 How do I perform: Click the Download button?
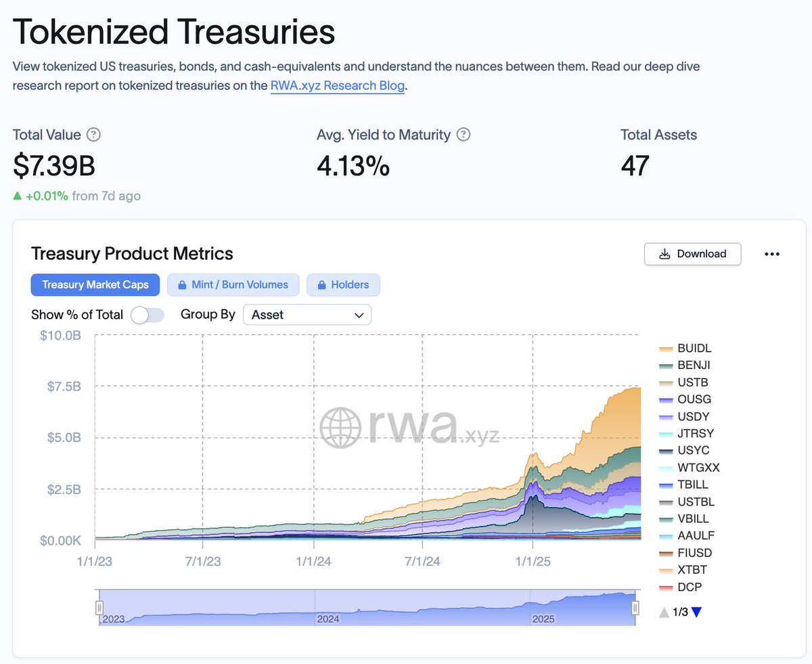pos(693,254)
